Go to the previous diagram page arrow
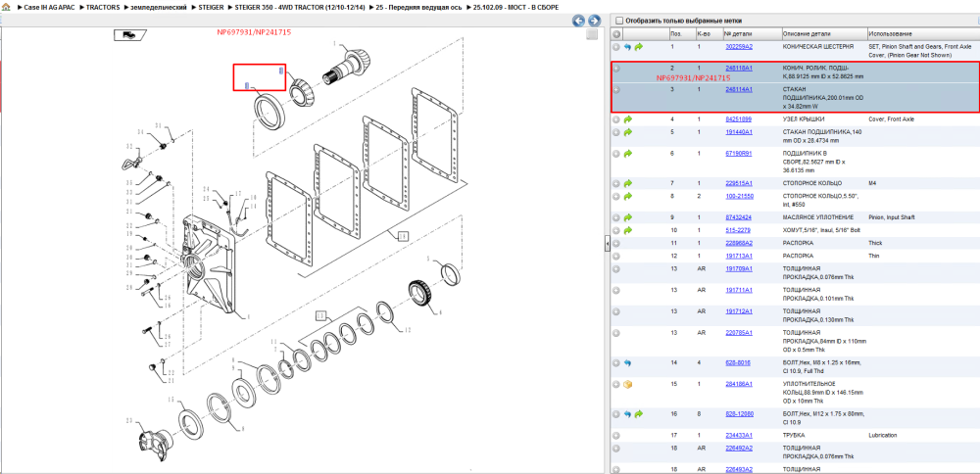980x474 pixels. tap(579, 21)
